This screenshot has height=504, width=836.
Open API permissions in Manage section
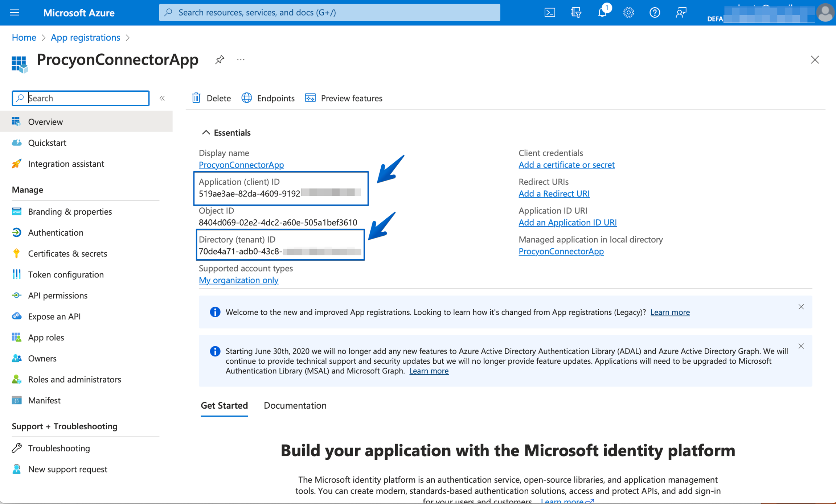(x=58, y=296)
